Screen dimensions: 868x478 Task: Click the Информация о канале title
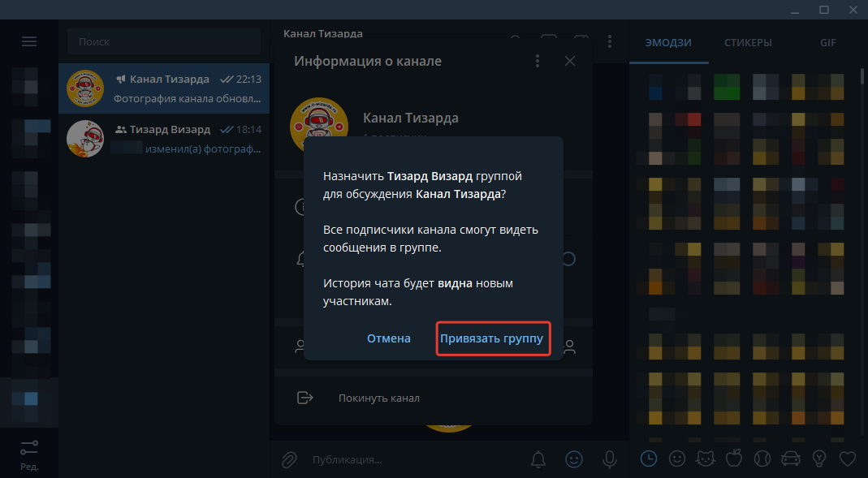pos(368,61)
